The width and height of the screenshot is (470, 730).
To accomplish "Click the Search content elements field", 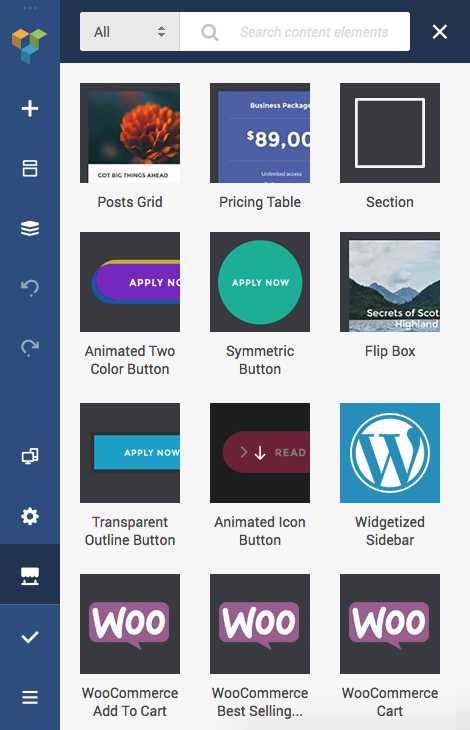I will [295, 32].
